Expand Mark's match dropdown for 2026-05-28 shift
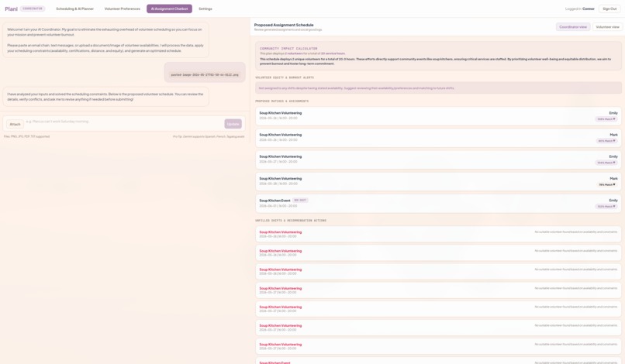This screenshot has width=625, height=364. click(607, 185)
